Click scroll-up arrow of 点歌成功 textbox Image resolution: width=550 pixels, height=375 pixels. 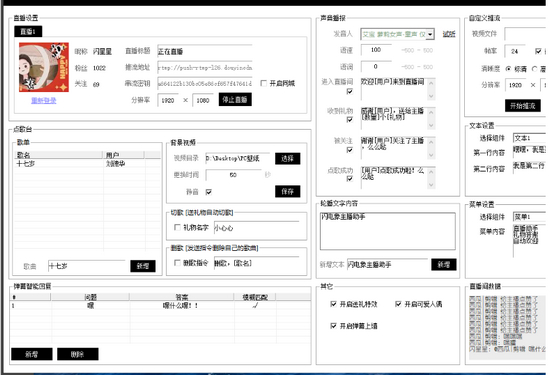pos(431,172)
